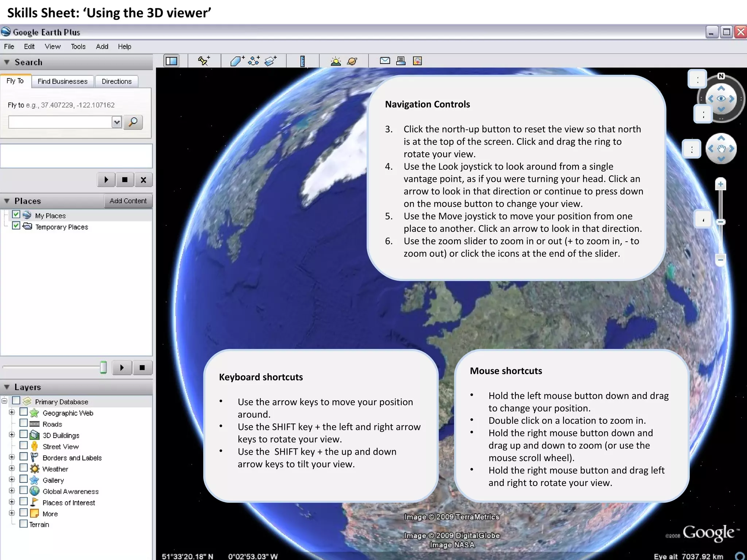Add a placemark with the pushpin icon
The width and height of the screenshot is (747, 560).
click(204, 61)
